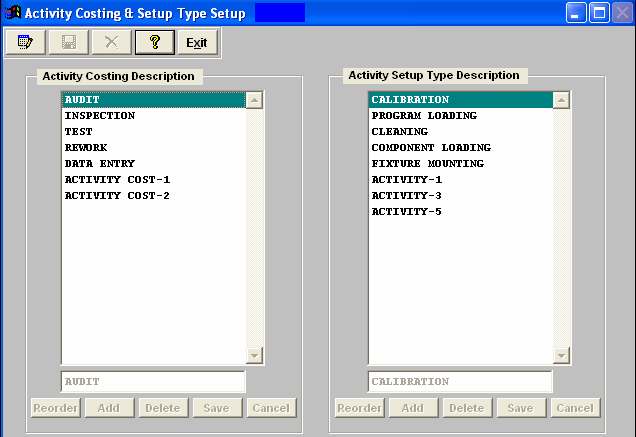Select CLEANING in the setup list

point(461,131)
